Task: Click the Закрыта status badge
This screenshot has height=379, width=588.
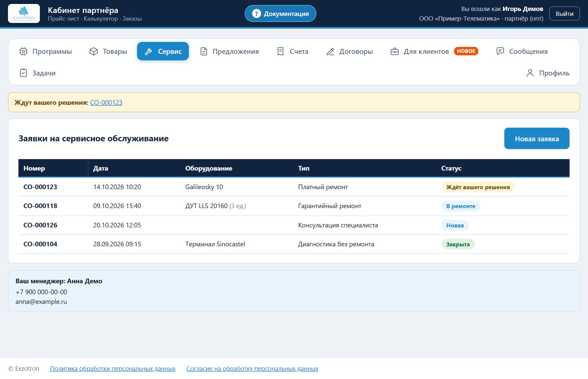Action: (458, 244)
